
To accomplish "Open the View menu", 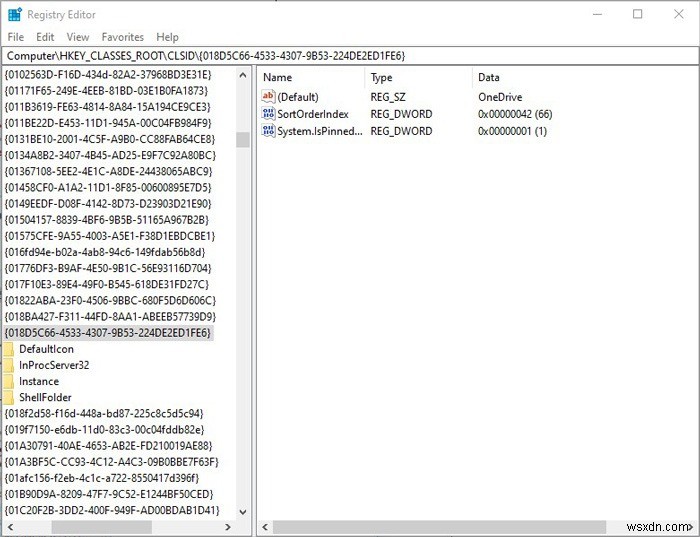I will click(x=78, y=37).
